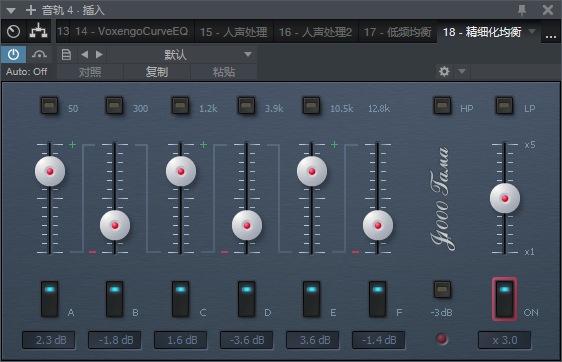Click the Auto: Off automation label
The image size is (562, 362).
[x=27, y=72]
